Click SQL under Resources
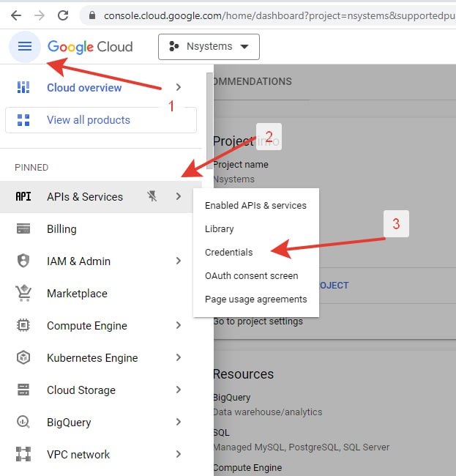 pyautogui.click(x=222, y=432)
